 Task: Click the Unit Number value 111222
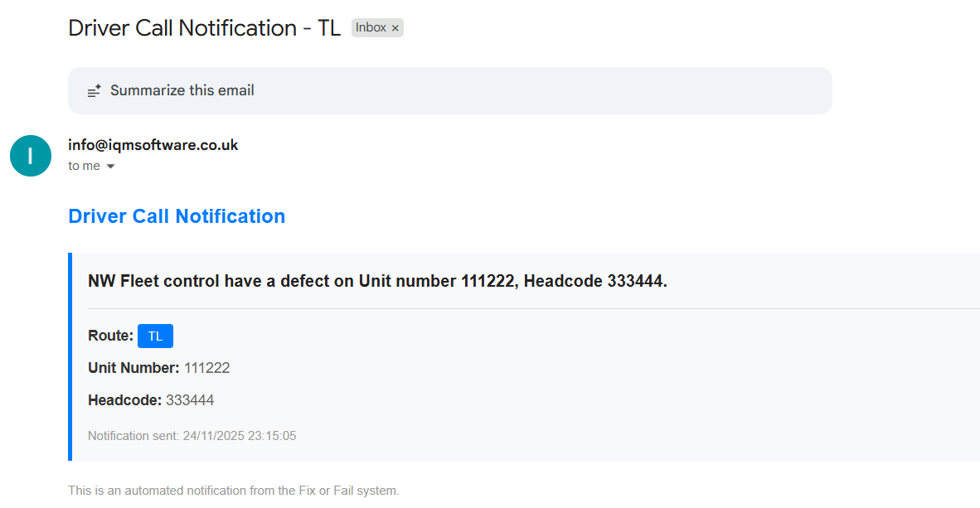coord(206,368)
